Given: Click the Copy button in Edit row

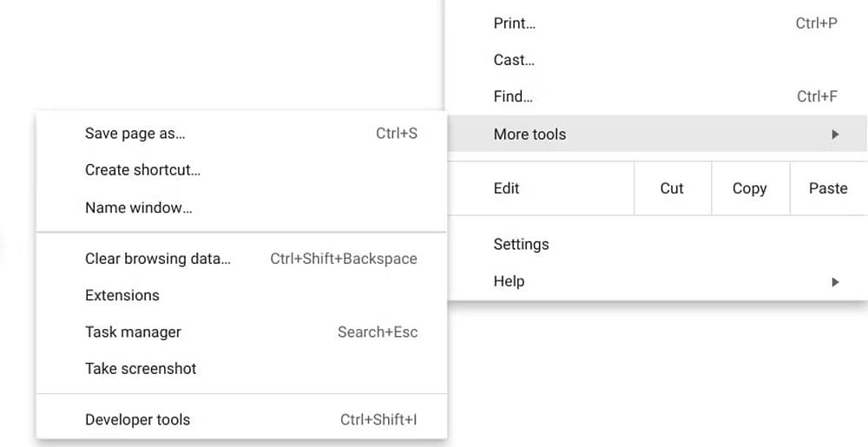Looking at the screenshot, I should (750, 188).
